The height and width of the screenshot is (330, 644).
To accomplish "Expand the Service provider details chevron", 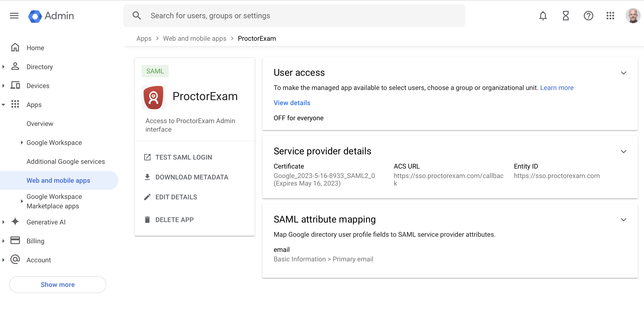I will click(623, 152).
